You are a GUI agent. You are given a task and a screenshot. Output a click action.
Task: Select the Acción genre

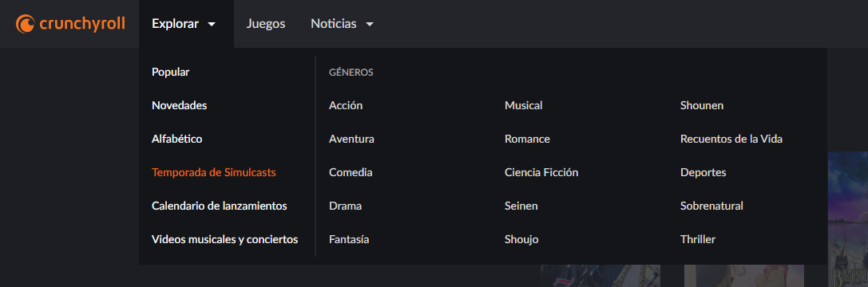pyautogui.click(x=346, y=105)
